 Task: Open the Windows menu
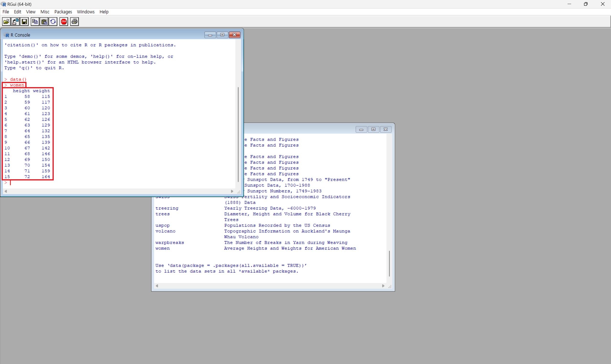[86, 12]
